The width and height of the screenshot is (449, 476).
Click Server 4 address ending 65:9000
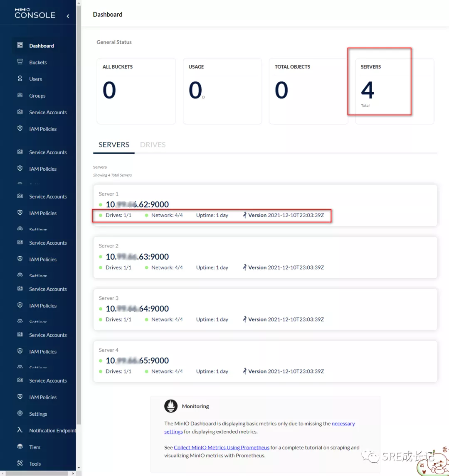tap(137, 361)
